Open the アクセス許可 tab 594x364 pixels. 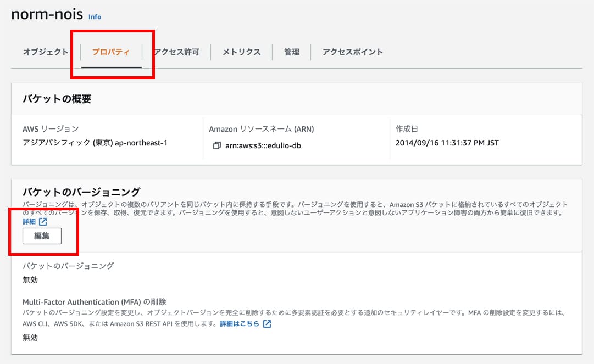176,52
